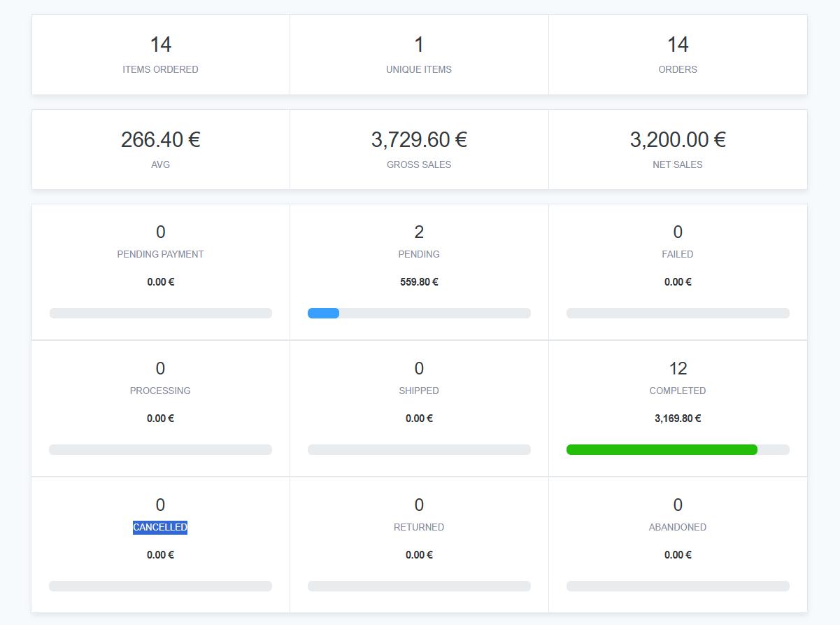Click the Returned status label
The height and width of the screenshot is (625, 840).
(419, 527)
